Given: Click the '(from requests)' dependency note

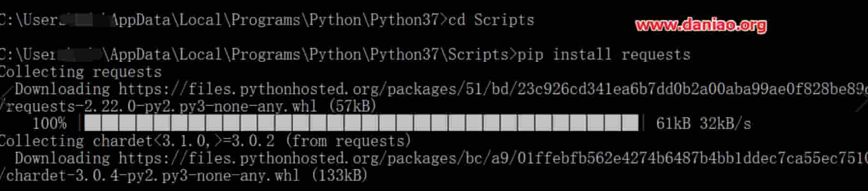Looking at the screenshot, I should point(348,141).
